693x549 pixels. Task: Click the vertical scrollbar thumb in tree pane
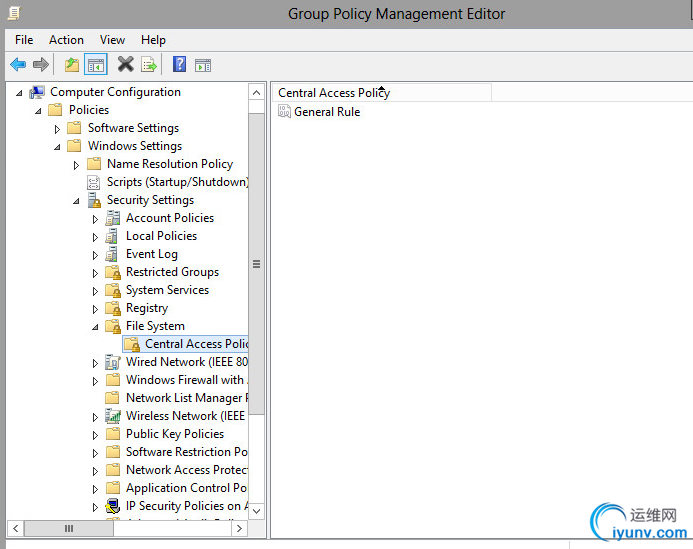point(256,264)
